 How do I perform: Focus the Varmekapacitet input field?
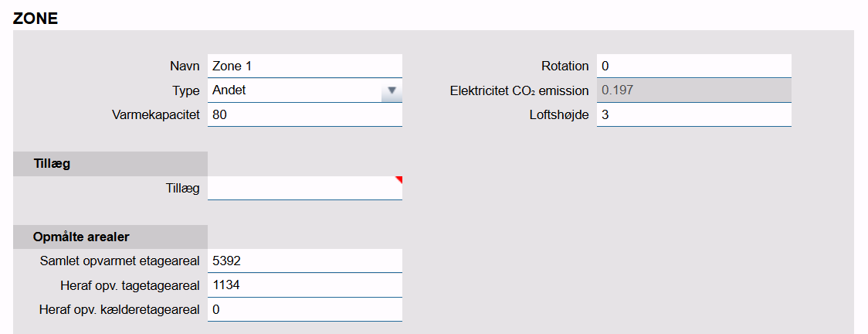[304, 114]
